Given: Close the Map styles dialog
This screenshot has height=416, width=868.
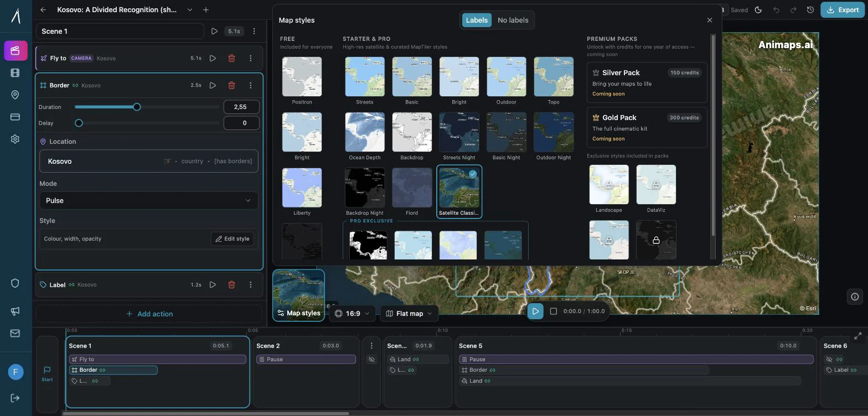Looking at the screenshot, I should coord(710,20).
